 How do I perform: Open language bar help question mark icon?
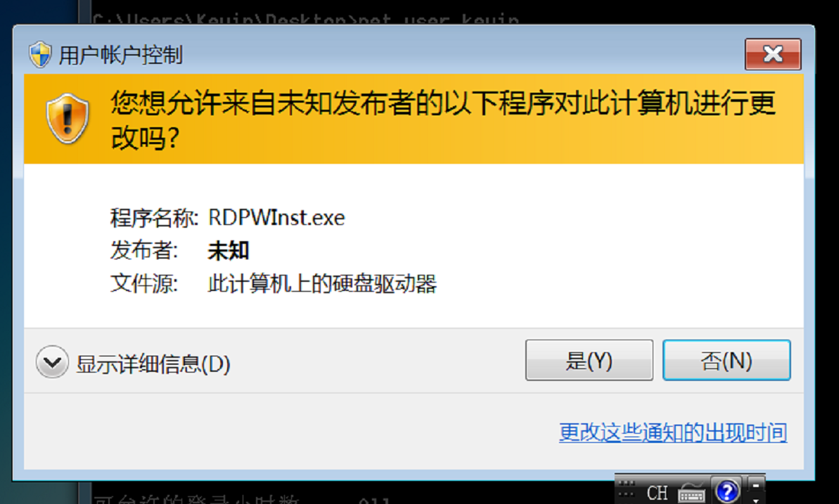pyautogui.click(x=727, y=491)
